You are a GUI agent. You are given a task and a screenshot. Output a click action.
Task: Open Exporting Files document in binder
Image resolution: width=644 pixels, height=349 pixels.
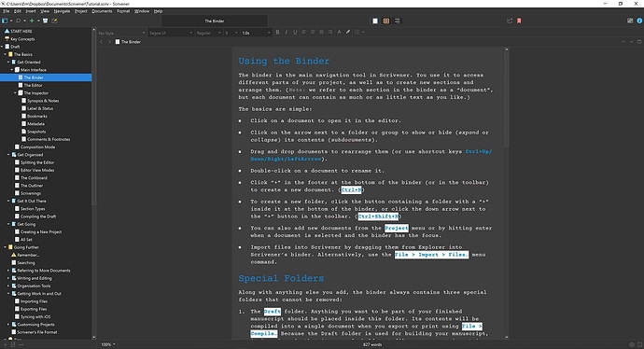[x=34, y=309]
